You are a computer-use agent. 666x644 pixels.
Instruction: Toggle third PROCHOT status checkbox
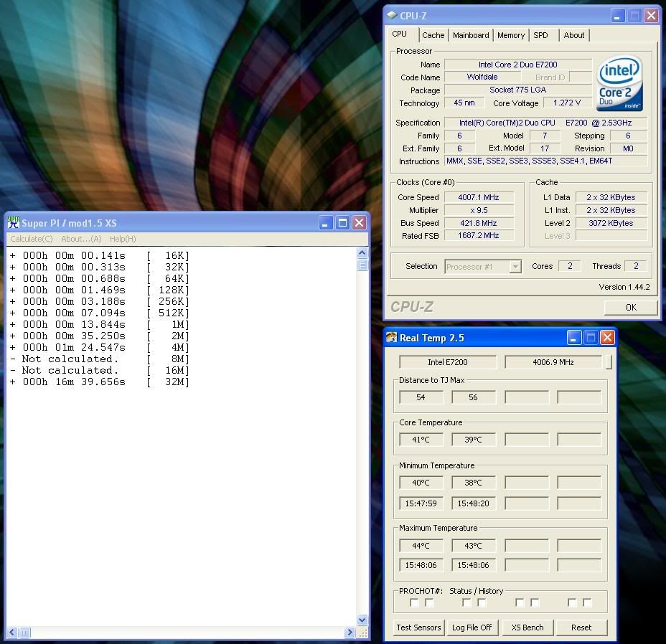click(x=520, y=602)
